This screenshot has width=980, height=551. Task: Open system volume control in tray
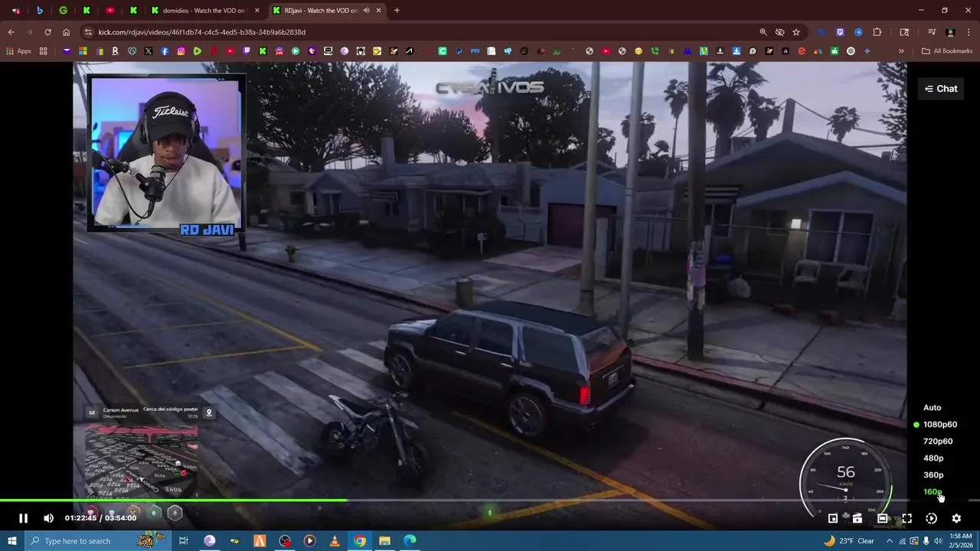click(938, 541)
